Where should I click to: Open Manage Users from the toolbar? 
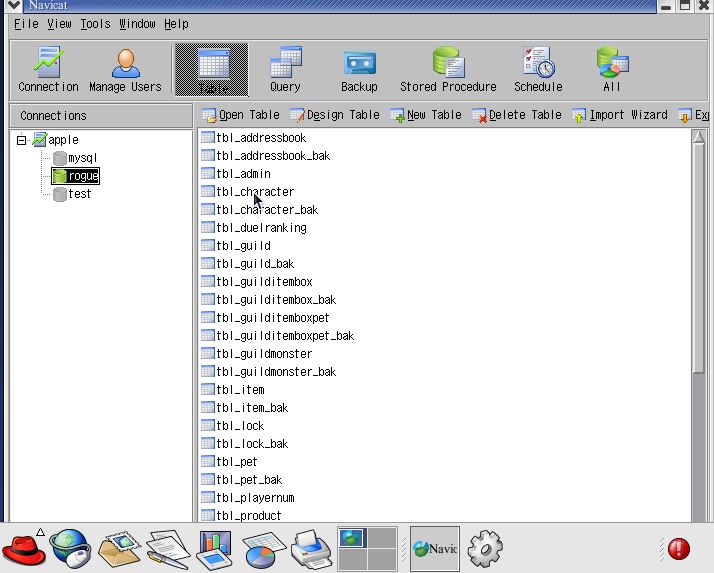point(125,70)
